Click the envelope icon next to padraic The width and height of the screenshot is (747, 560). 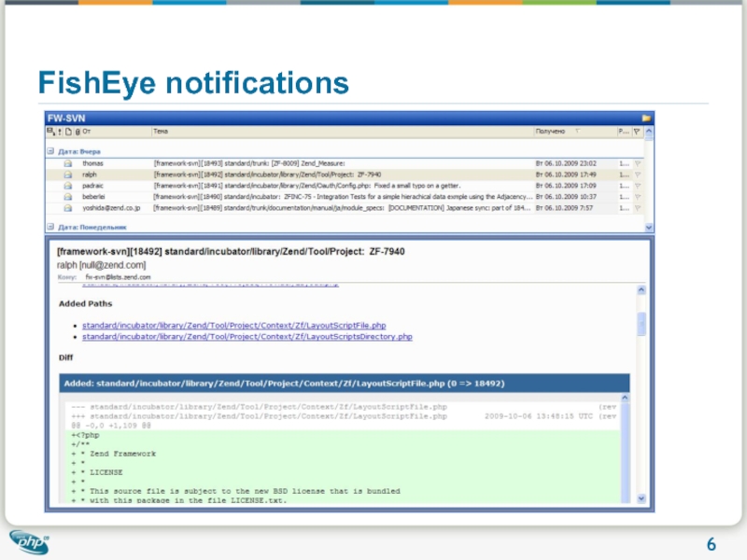coord(68,186)
